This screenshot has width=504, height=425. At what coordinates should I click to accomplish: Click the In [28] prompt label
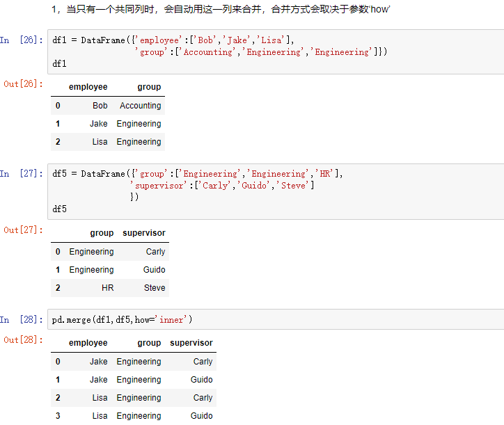coord(22,320)
